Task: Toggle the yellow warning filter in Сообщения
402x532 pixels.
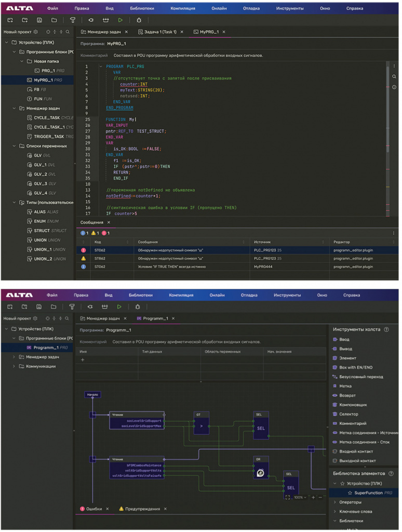Action: click(96, 233)
